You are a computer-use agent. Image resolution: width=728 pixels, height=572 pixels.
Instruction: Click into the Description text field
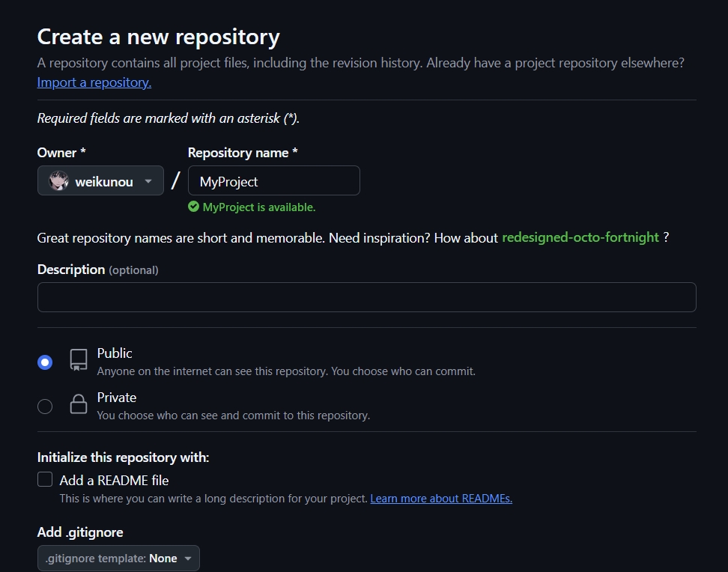[x=367, y=297]
